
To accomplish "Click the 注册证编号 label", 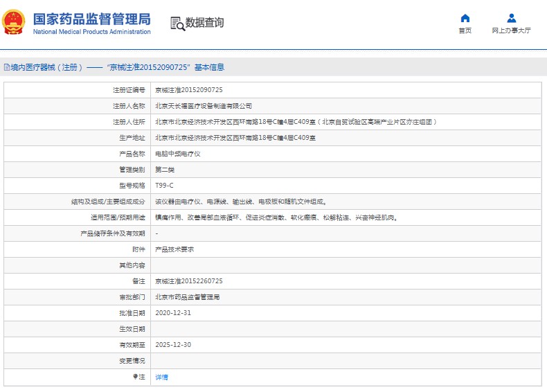I will coord(129,90).
